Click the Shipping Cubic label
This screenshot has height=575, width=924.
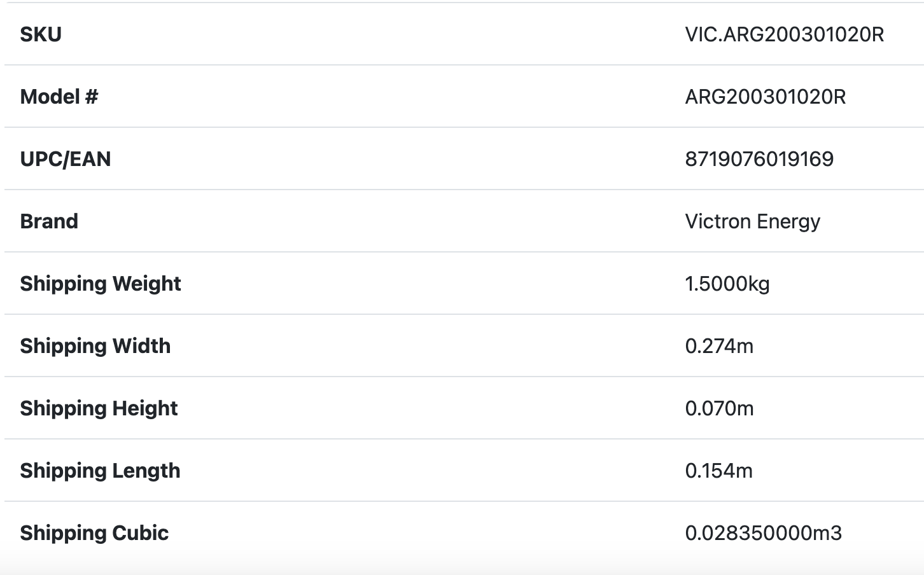pos(94,533)
